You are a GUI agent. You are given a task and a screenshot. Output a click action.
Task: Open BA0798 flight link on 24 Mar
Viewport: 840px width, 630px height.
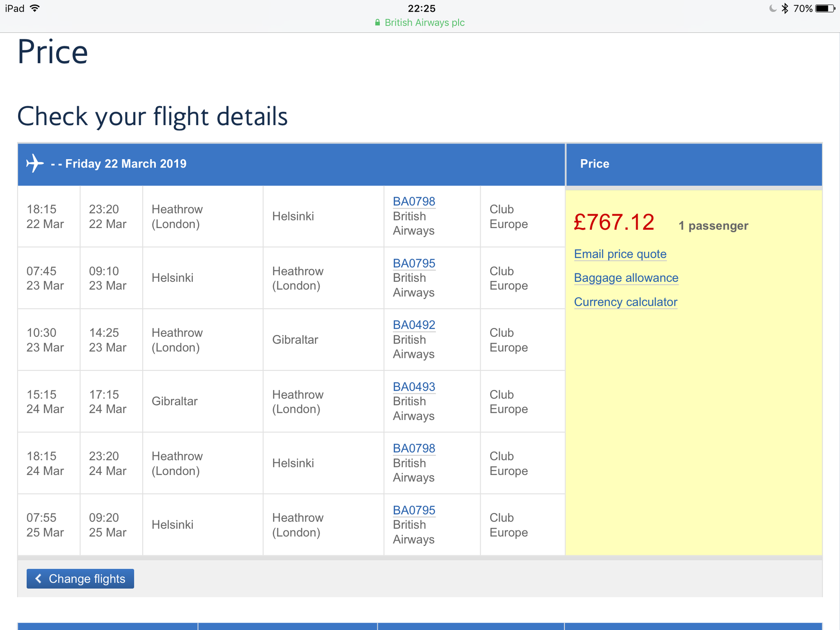coord(414,449)
